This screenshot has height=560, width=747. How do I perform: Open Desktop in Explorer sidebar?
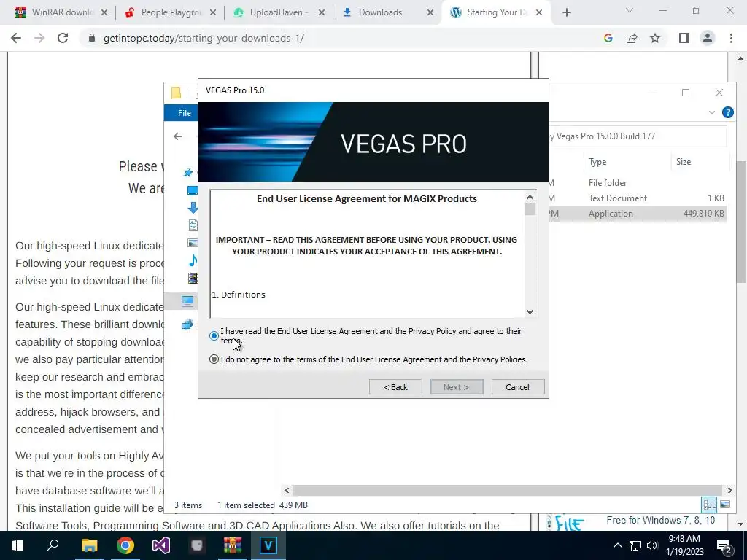(193, 190)
